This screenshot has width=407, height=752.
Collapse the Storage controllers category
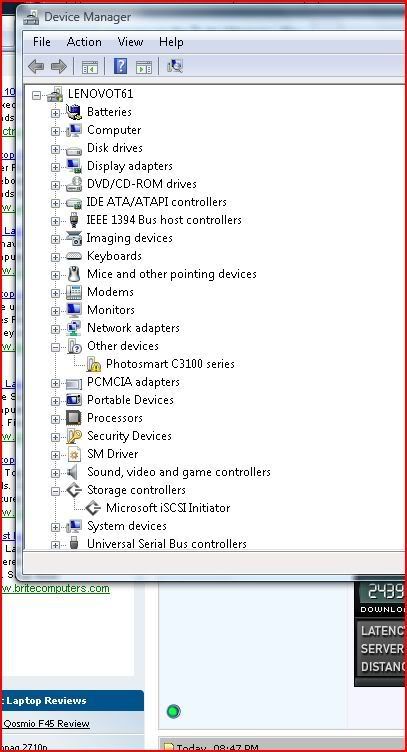(x=56, y=491)
